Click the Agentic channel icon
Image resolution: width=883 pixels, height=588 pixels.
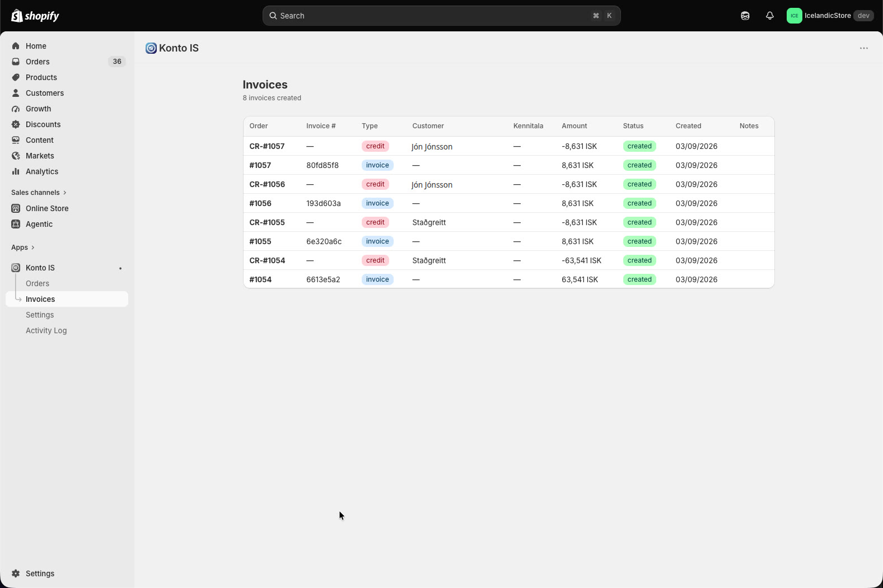click(16, 224)
